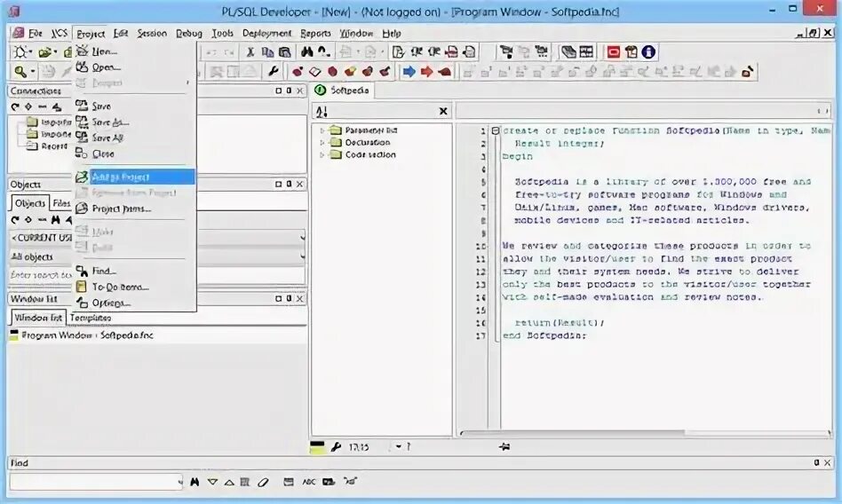Open the Find text history dropdown
Screen dimensions: 842x504
coord(180,482)
